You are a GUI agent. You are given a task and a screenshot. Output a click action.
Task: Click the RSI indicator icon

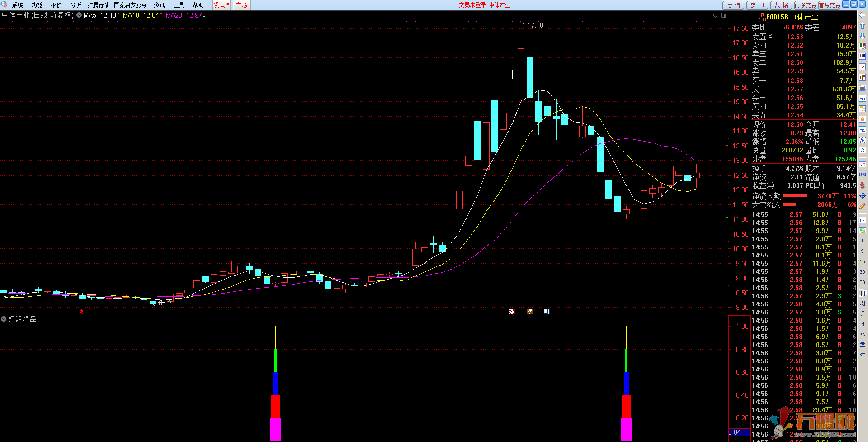coord(863,175)
